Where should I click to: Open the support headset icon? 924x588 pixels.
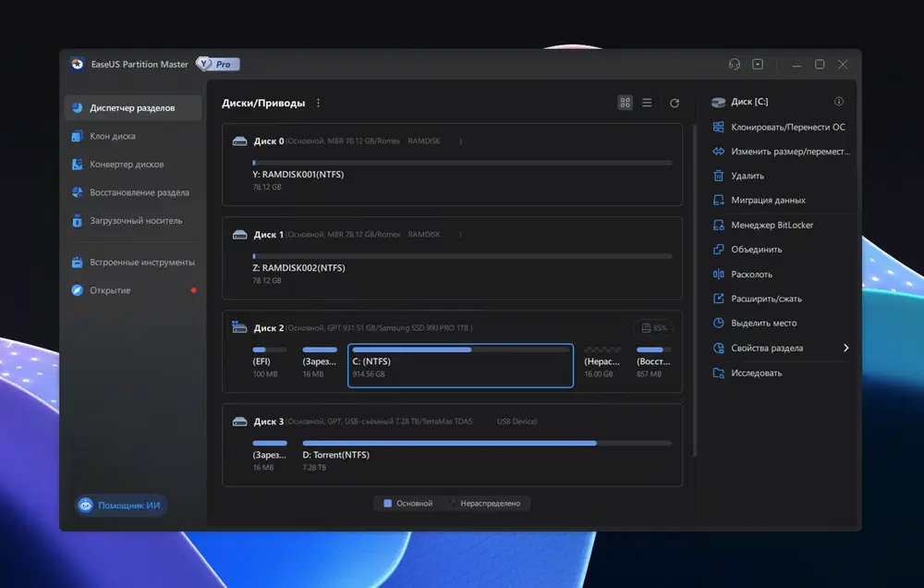tap(735, 65)
